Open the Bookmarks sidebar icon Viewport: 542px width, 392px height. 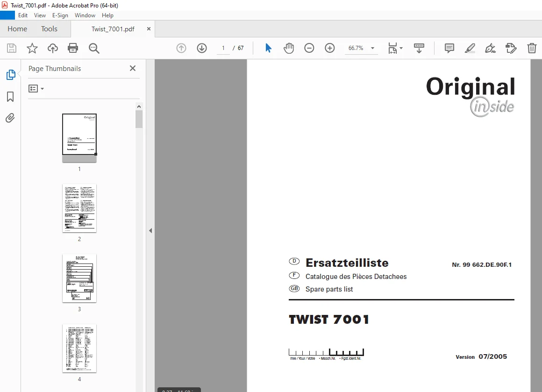coord(10,96)
